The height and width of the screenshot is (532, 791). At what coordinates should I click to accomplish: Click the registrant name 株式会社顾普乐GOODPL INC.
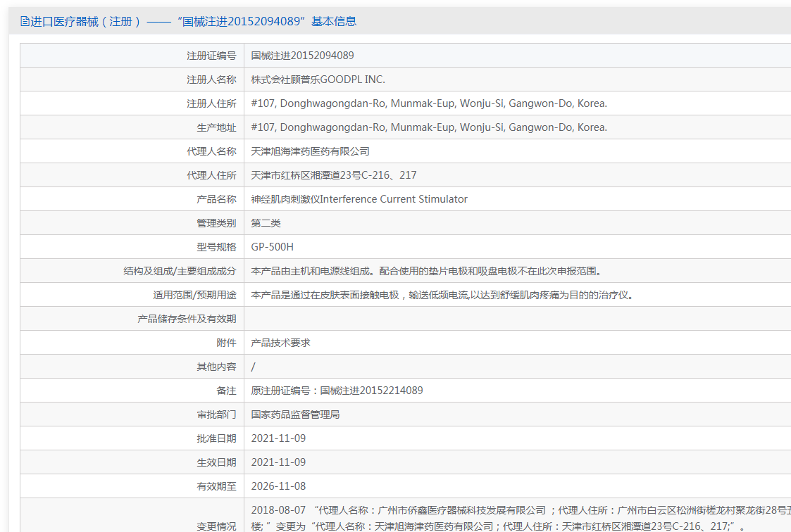coord(318,80)
